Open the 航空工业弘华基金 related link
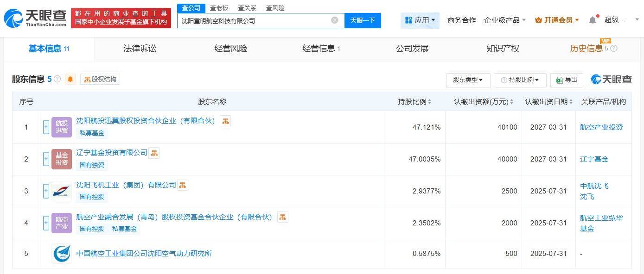 (x=601, y=223)
